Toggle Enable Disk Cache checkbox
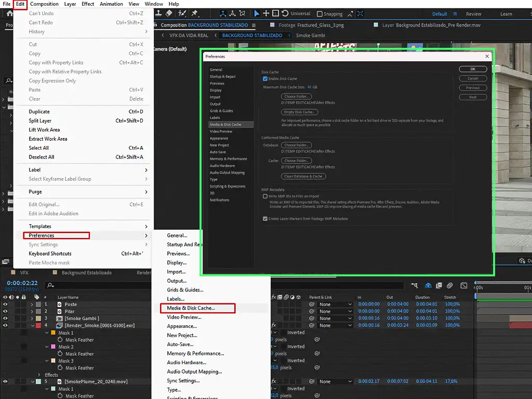The height and width of the screenshot is (399, 532). [x=265, y=79]
